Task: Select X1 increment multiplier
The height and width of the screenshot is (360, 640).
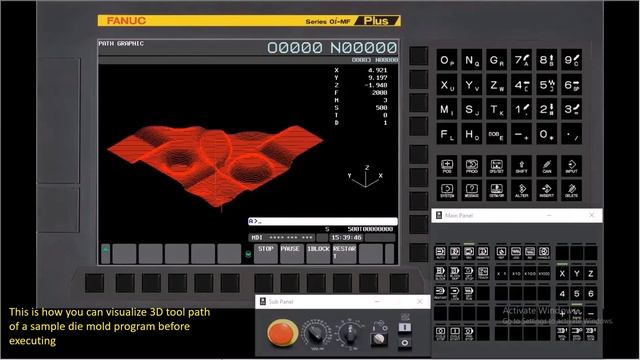Action: [x=502, y=273]
